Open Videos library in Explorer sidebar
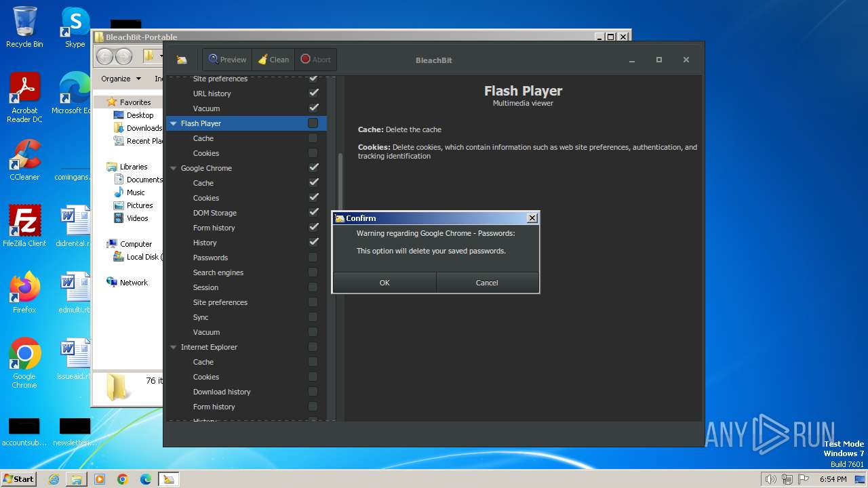The width and height of the screenshot is (868, 488). click(x=131, y=218)
